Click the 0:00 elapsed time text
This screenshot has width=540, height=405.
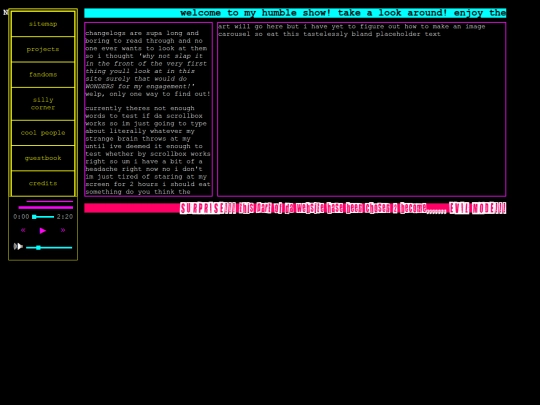tap(21, 217)
